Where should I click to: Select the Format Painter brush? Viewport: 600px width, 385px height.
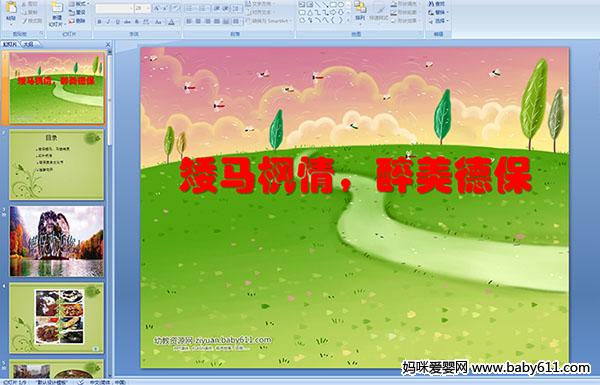pos(25,21)
